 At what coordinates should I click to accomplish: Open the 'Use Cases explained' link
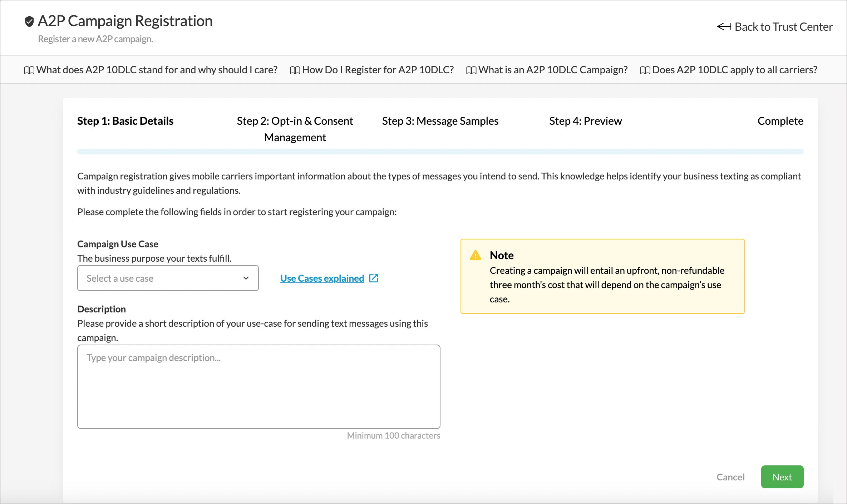pyautogui.click(x=322, y=278)
